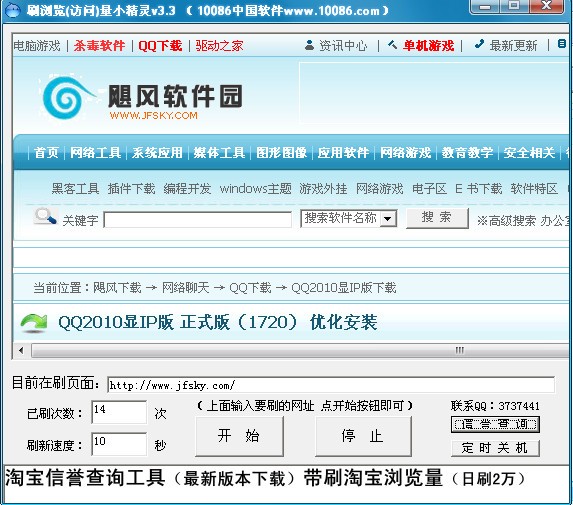Click QQ2010显IP版下载 in the breadcrumb
The image size is (573, 505).
[x=344, y=288]
